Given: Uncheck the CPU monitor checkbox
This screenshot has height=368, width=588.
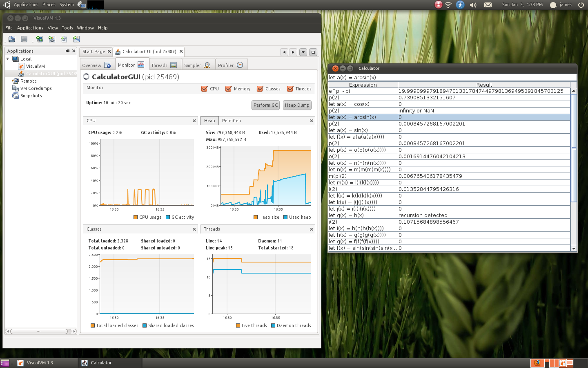Looking at the screenshot, I should (x=205, y=89).
